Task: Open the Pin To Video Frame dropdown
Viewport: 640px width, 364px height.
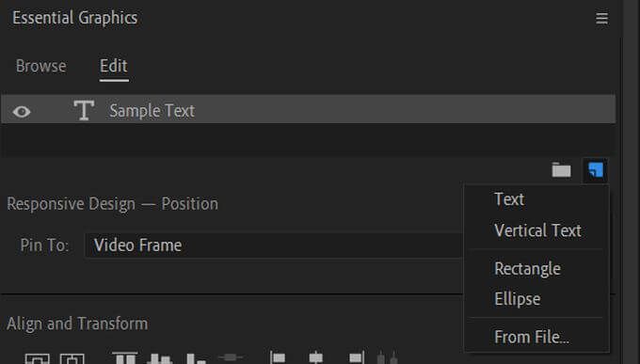Action: [x=274, y=245]
